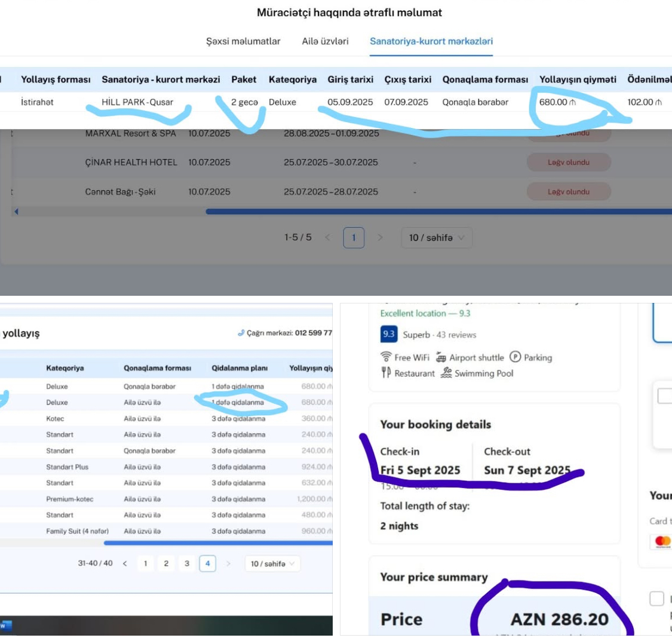Click the Free WiFi icon

click(x=386, y=357)
